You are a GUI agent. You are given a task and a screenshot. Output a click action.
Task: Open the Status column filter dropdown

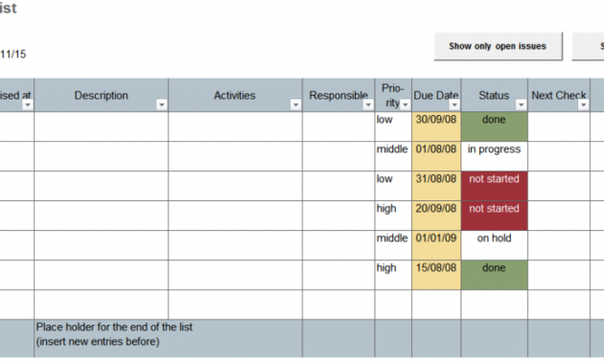pyautogui.click(x=522, y=104)
